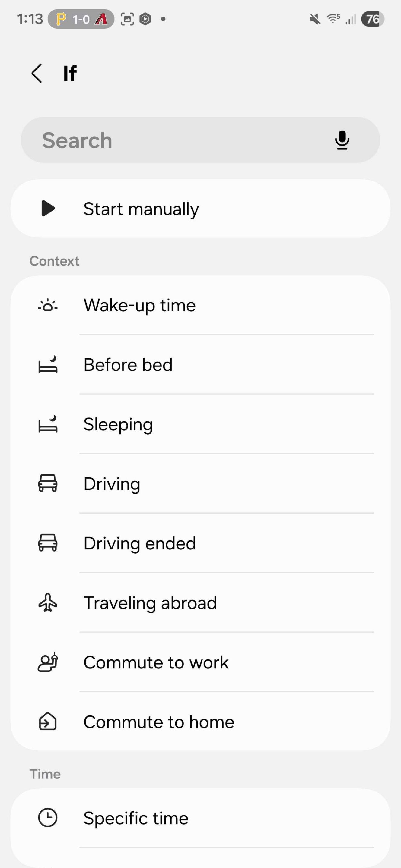Tap the Driving car icon
The height and width of the screenshot is (868, 401).
48,483
